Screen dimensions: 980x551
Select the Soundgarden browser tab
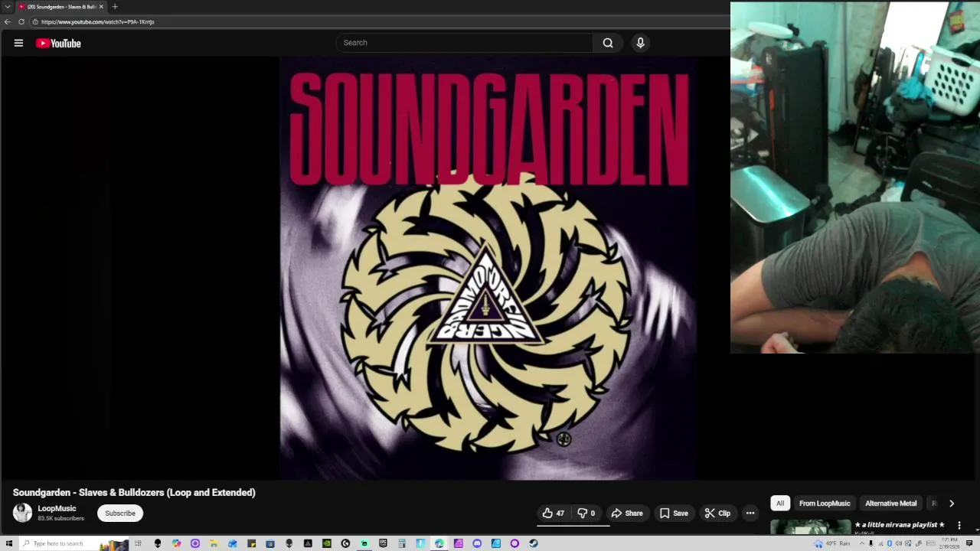[x=60, y=7]
